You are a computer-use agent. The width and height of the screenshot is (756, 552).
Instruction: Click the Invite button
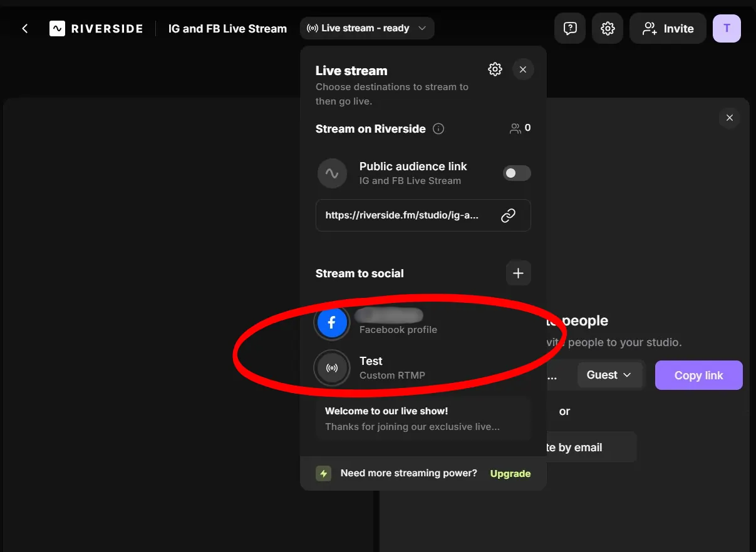(x=668, y=28)
